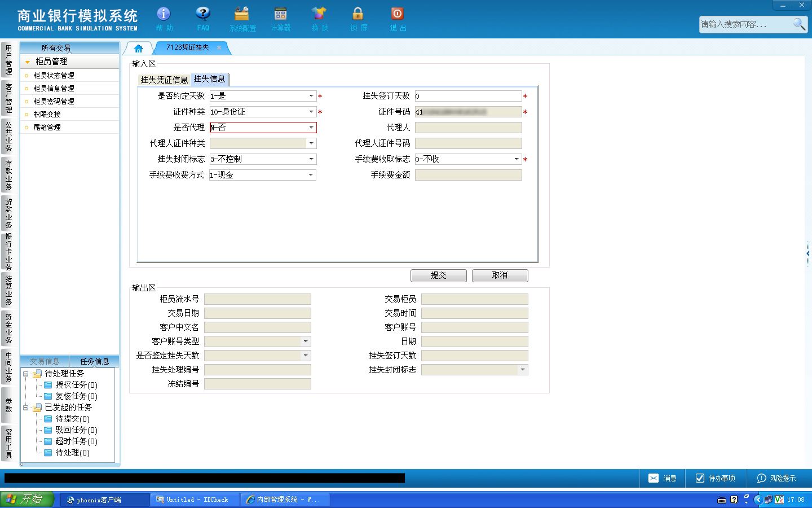The image size is (812, 508).
Task: Click the 挂失签订天数 input field
Action: [468, 96]
